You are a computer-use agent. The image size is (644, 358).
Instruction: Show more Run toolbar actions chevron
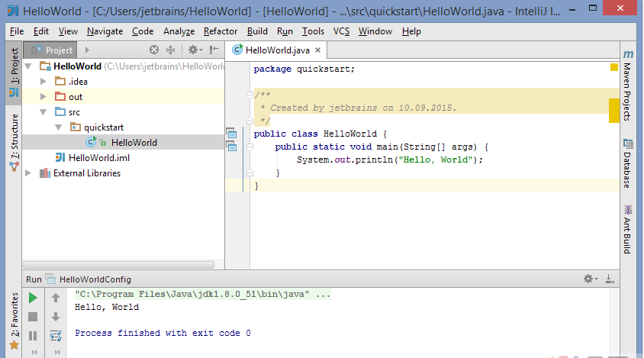(x=34, y=352)
